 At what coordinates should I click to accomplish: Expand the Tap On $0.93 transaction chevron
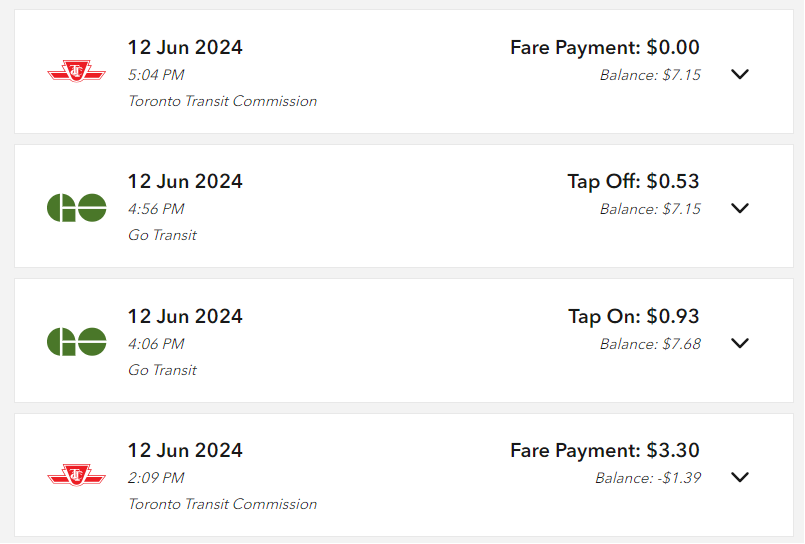click(x=740, y=343)
